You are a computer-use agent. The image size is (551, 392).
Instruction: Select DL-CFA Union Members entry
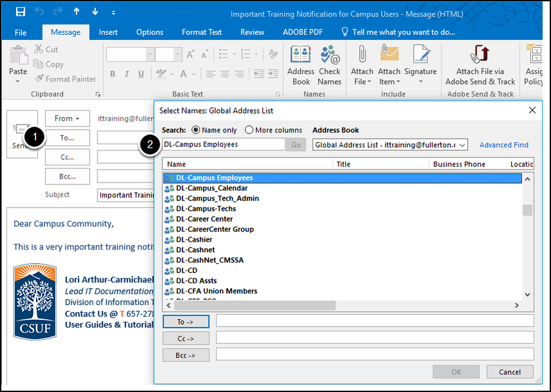click(x=343, y=291)
